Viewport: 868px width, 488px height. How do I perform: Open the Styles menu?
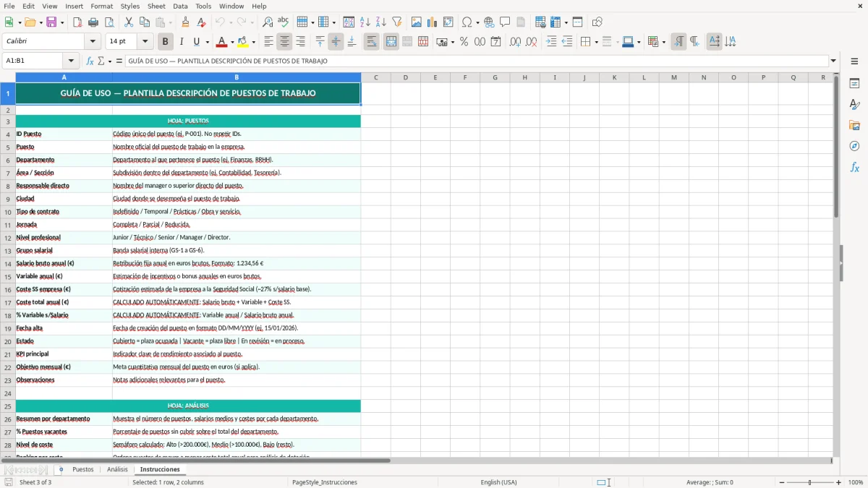(130, 6)
